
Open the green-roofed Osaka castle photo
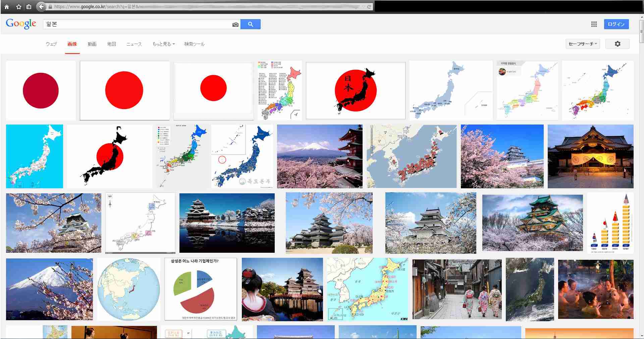tap(533, 223)
